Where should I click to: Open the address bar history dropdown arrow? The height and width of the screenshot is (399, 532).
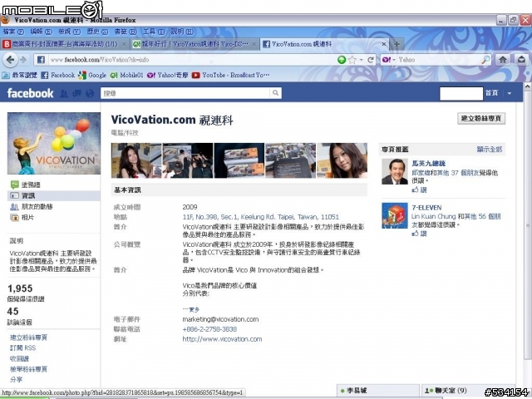click(362, 60)
